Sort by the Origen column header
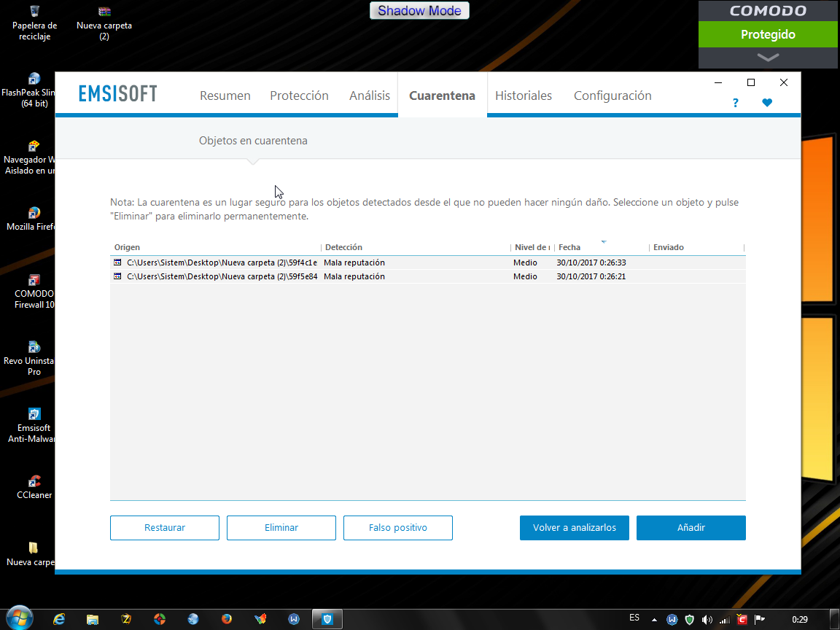Viewport: 840px width, 630px height. tap(215, 247)
